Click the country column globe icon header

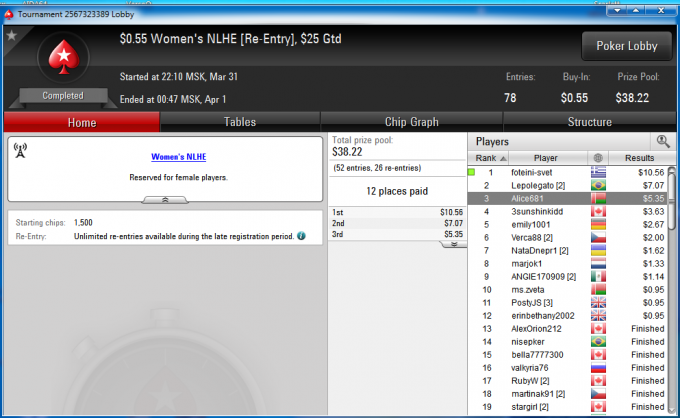coord(598,158)
